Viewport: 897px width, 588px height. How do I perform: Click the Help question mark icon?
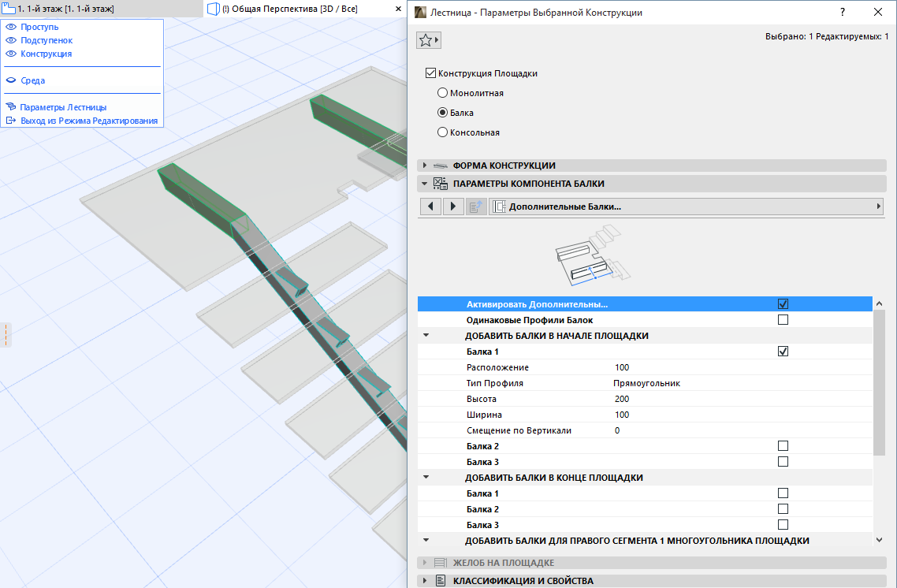click(843, 13)
